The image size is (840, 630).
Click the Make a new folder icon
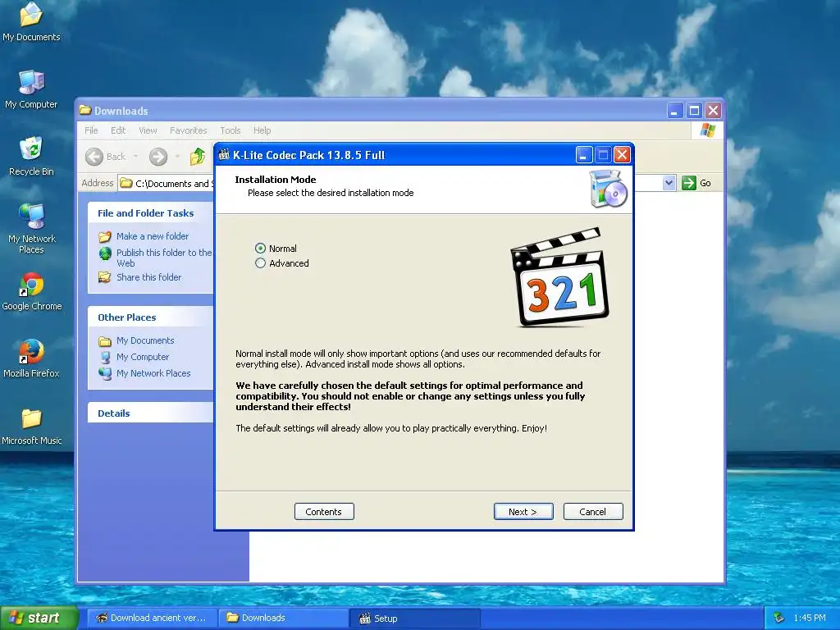[x=105, y=236]
